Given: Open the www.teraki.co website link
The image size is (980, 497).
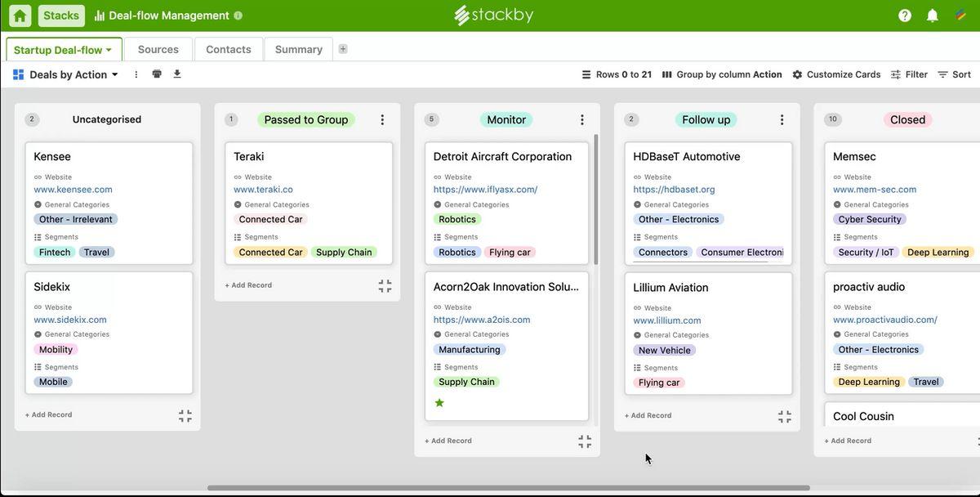Looking at the screenshot, I should pyautogui.click(x=263, y=190).
